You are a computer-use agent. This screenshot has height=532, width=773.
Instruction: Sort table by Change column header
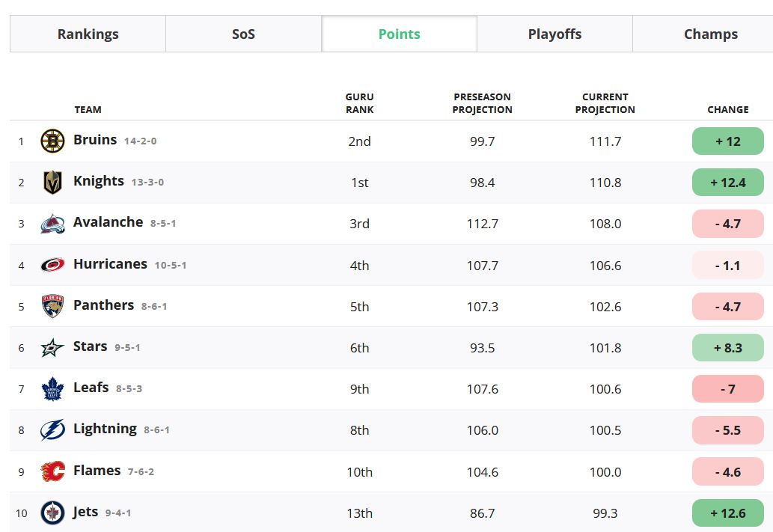point(727,109)
